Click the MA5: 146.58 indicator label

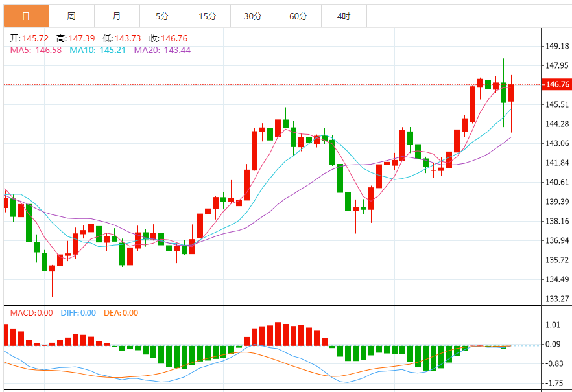[36, 50]
